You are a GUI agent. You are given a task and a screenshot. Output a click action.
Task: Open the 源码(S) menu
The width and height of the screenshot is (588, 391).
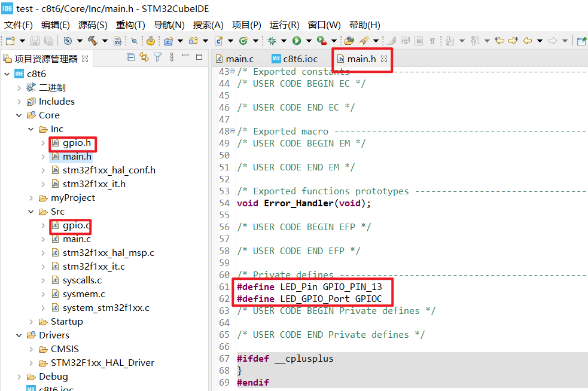pos(93,25)
